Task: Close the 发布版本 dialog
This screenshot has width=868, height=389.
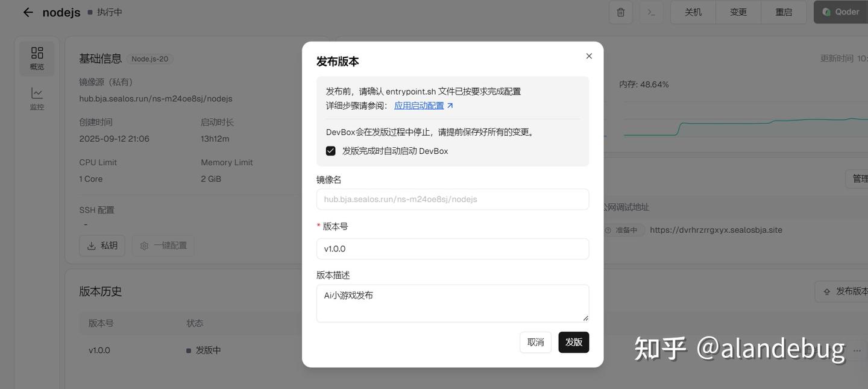Action: click(x=589, y=55)
